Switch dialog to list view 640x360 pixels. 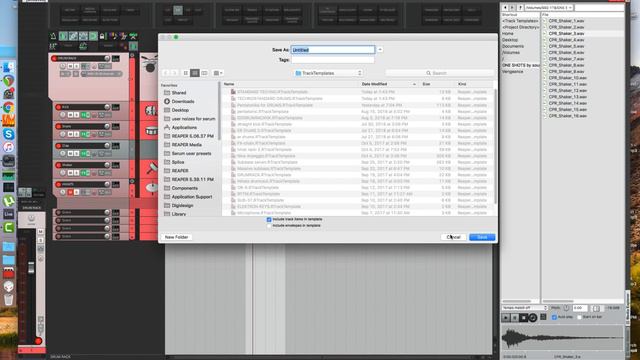click(x=195, y=73)
